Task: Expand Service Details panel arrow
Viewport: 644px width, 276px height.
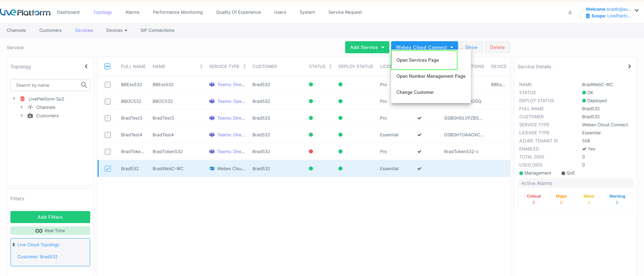Action: click(629, 66)
